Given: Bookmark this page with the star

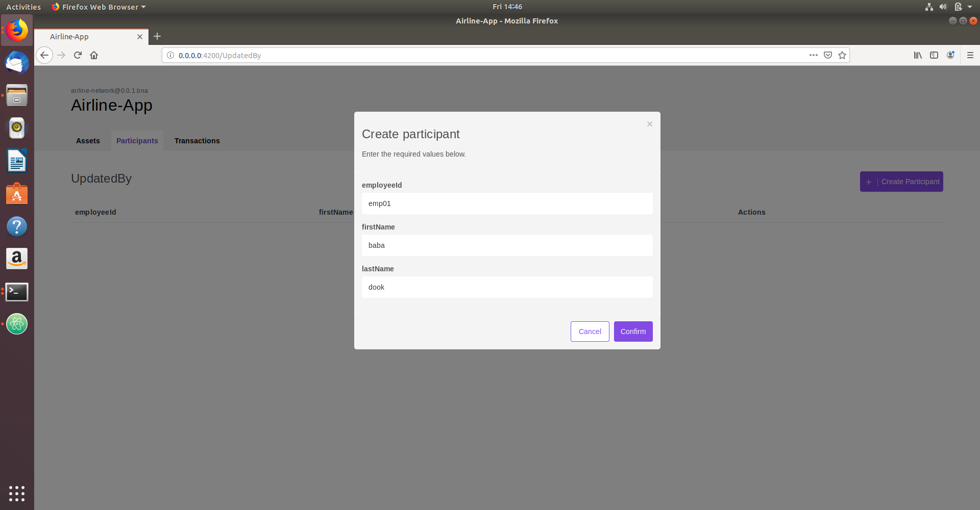Looking at the screenshot, I should coord(842,55).
